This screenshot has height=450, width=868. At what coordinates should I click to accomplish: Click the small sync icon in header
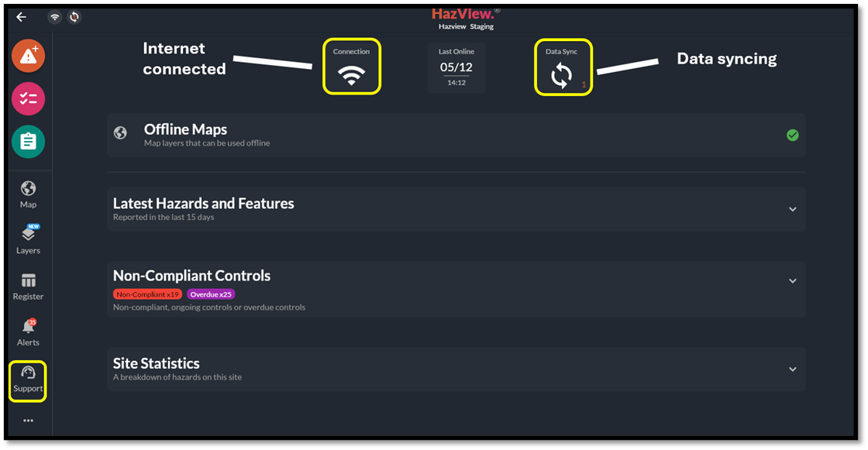tap(74, 17)
